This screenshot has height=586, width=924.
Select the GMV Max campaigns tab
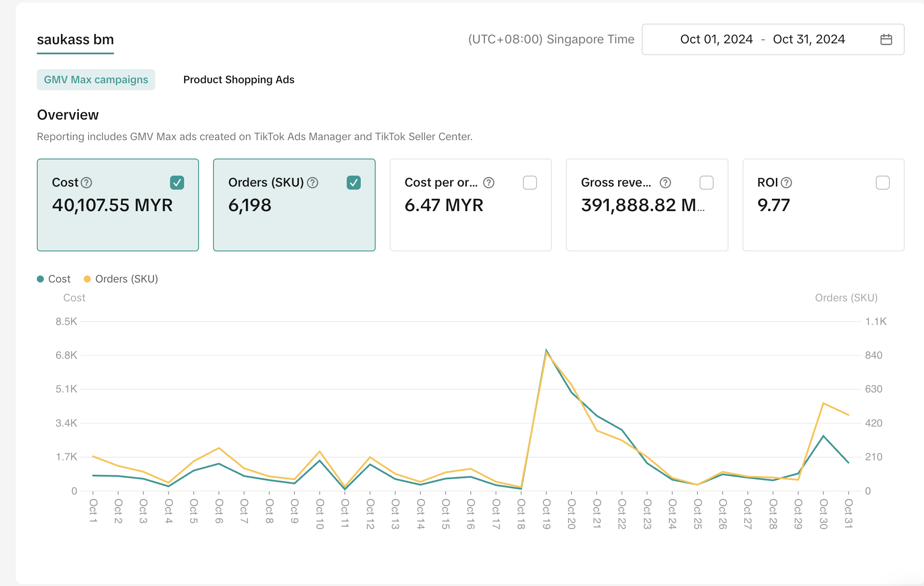(x=96, y=80)
